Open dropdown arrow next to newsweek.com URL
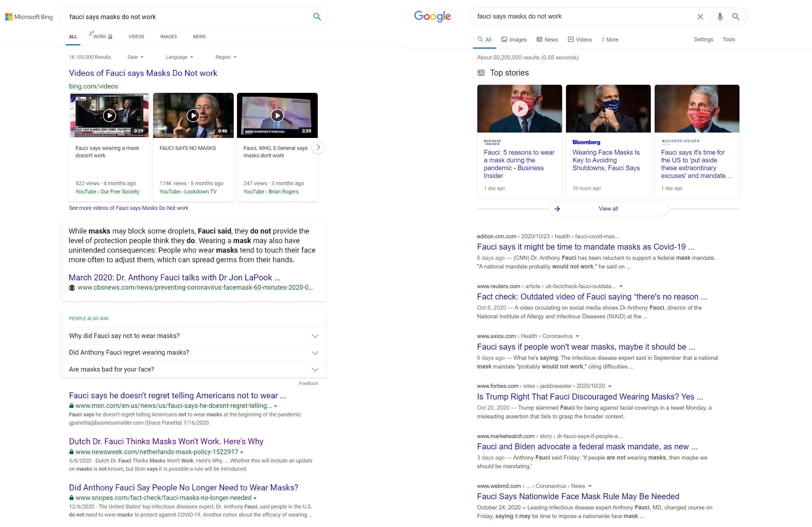812x527 pixels. point(242,452)
